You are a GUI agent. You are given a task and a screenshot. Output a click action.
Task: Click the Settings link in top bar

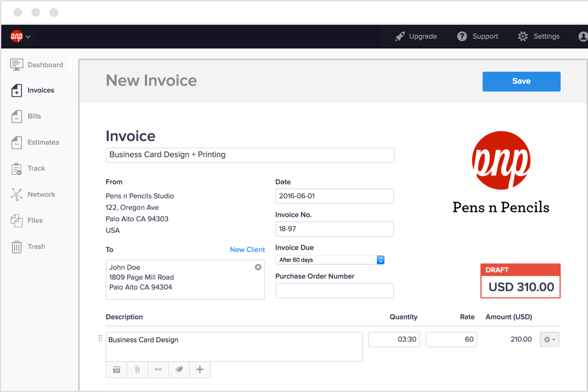[539, 36]
